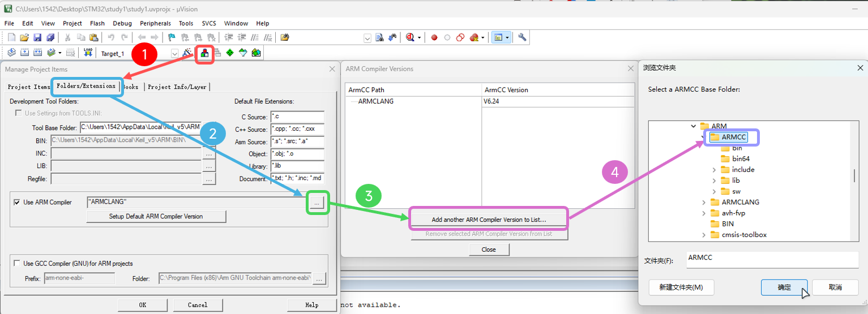Browse for ARM compiler with ... button
The image size is (868, 314).
(317, 202)
